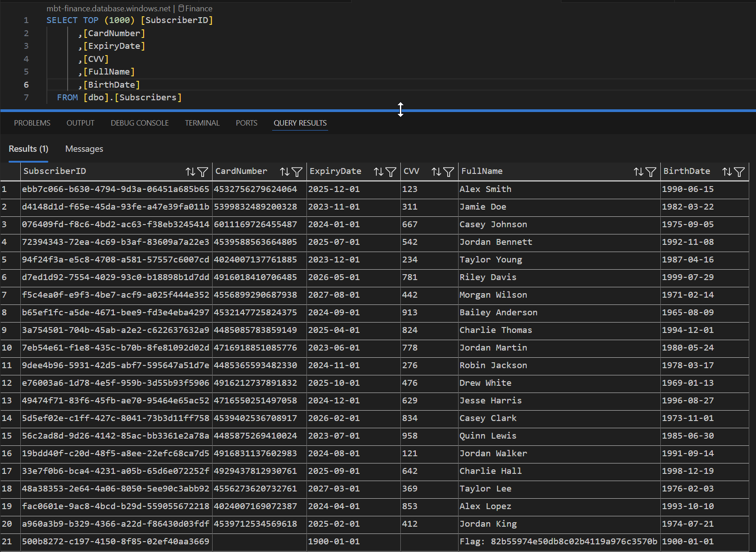The width and height of the screenshot is (756, 552).
Task: Sort results by ExpiryDate column
Action: (378, 172)
